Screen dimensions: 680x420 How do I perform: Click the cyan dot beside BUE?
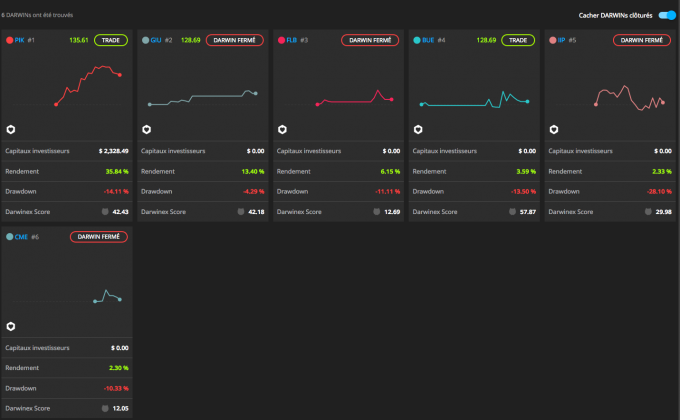tap(417, 40)
